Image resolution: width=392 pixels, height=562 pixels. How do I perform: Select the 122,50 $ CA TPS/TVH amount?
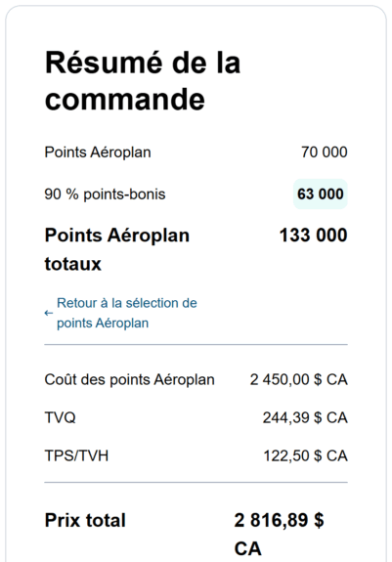(305, 455)
